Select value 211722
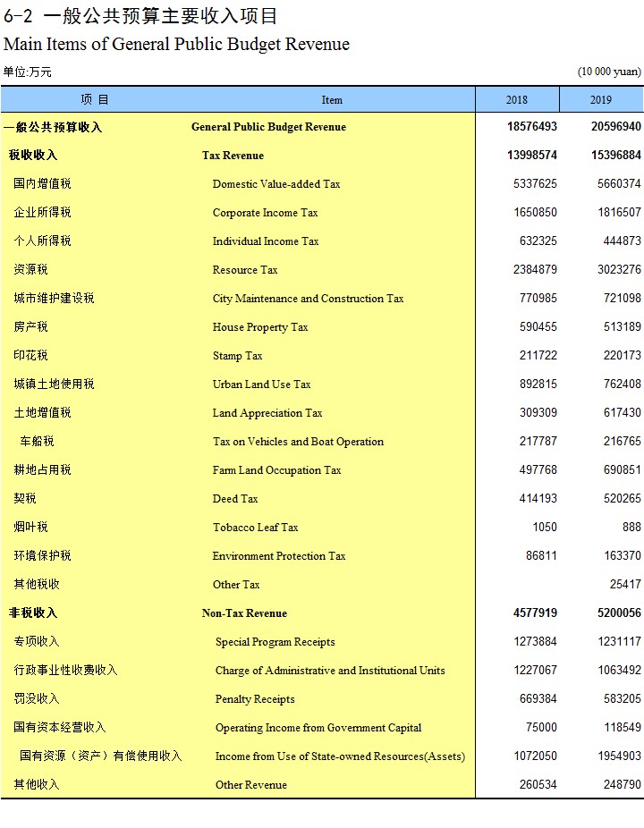This screenshot has width=644, height=828. point(538,355)
